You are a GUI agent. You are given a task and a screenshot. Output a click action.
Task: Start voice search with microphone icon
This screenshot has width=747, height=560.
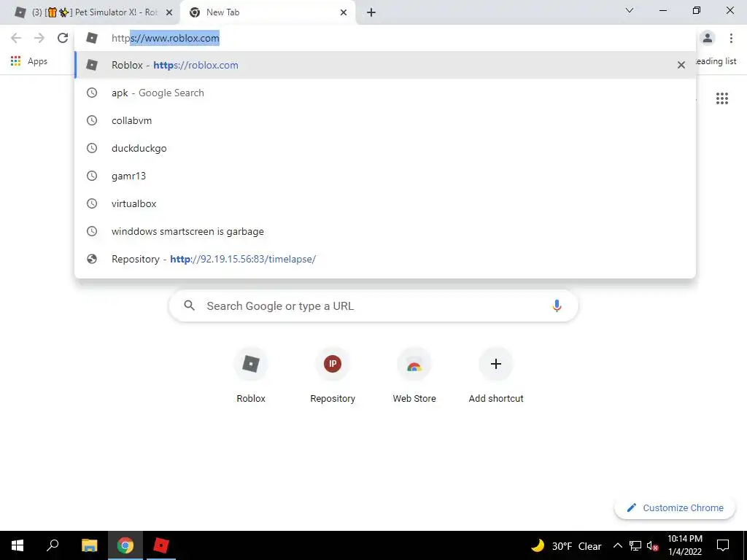[557, 306]
